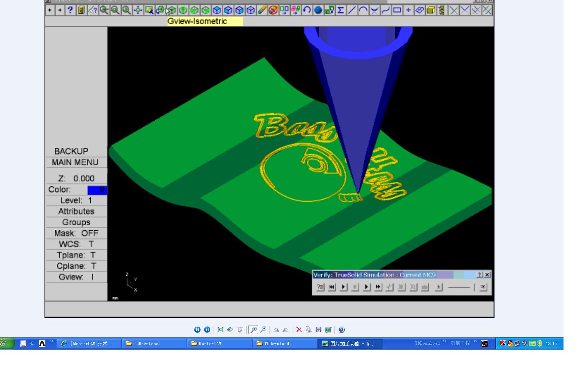
Task: Switch to the MasterCAM 技术 IE taskbar window
Action: [89, 343]
